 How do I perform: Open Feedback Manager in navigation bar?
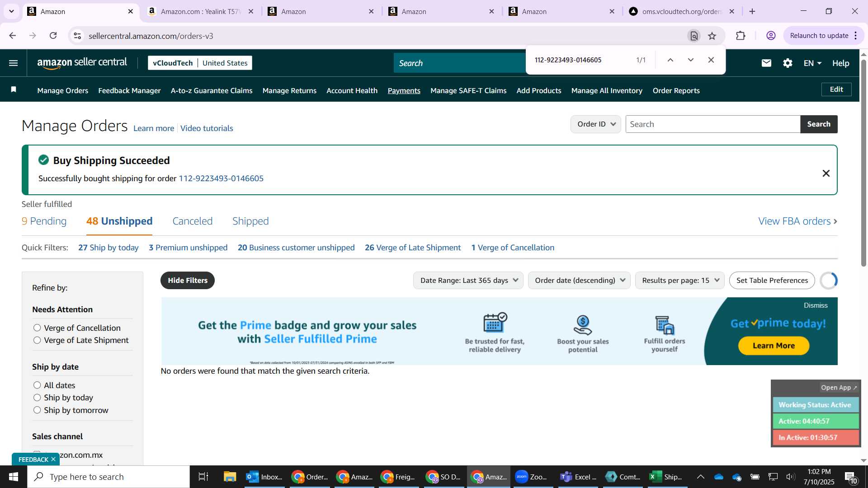click(129, 90)
